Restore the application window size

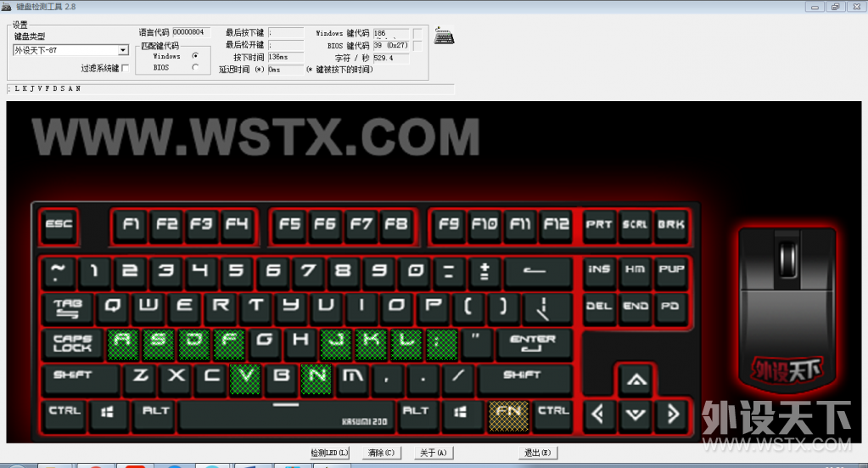(x=835, y=7)
